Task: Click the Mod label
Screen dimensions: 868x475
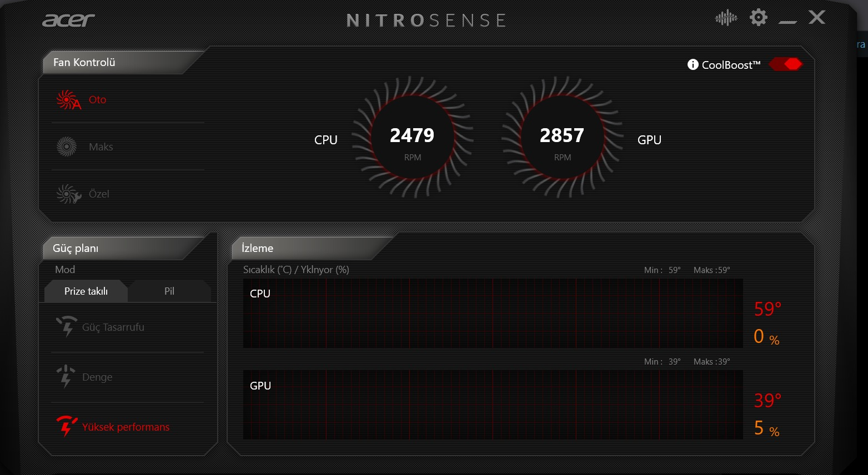Action: [x=65, y=270]
